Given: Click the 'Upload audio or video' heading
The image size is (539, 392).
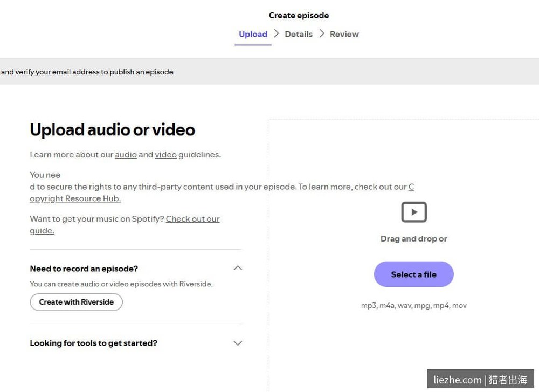Looking at the screenshot, I should [113, 130].
